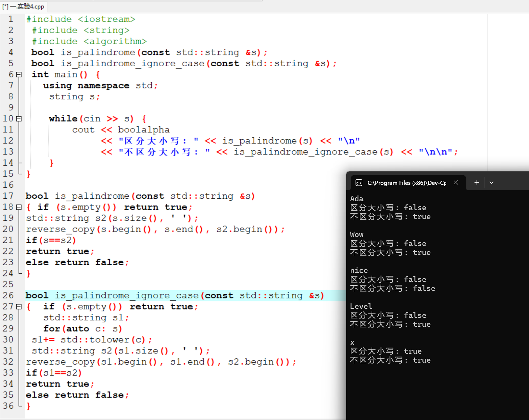Click on '#include <iostream>' line
The width and height of the screenshot is (529, 420).
81,19
